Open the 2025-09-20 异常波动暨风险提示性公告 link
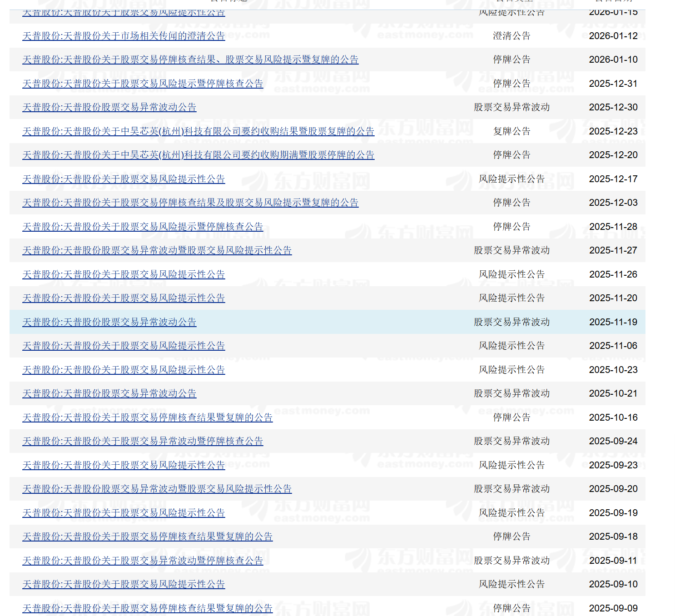This screenshot has height=616, width=675. tap(157, 489)
